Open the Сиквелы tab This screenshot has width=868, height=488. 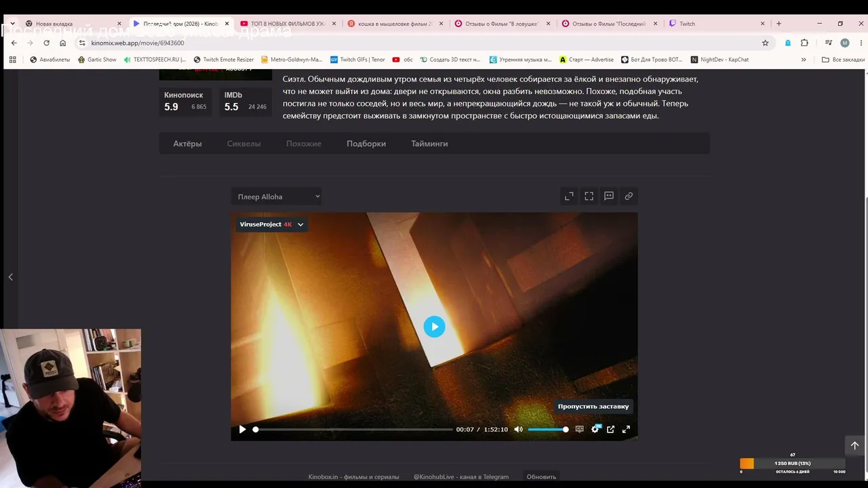pyautogui.click(x=244, y=144)
